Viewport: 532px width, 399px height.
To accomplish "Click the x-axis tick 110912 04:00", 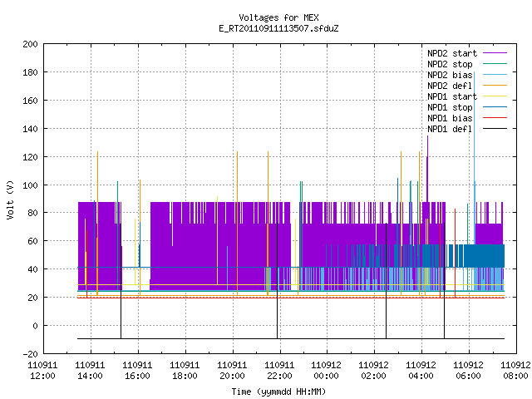I will pyautogui.click(x=421, y=371).
